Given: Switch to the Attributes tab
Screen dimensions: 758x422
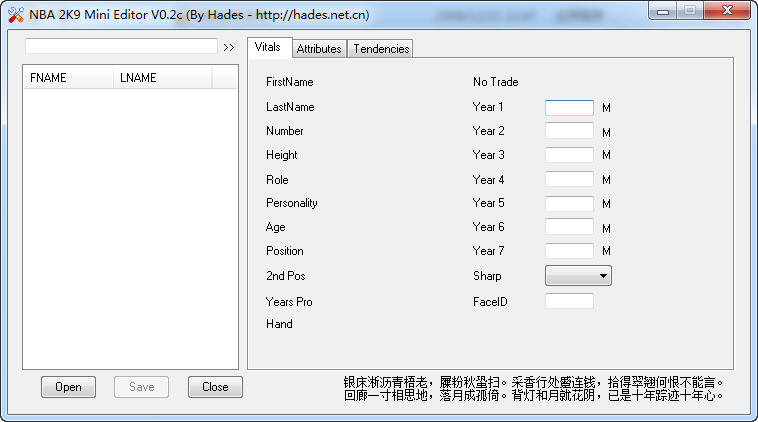Looking at the screenshot, I should pos(319,49).
